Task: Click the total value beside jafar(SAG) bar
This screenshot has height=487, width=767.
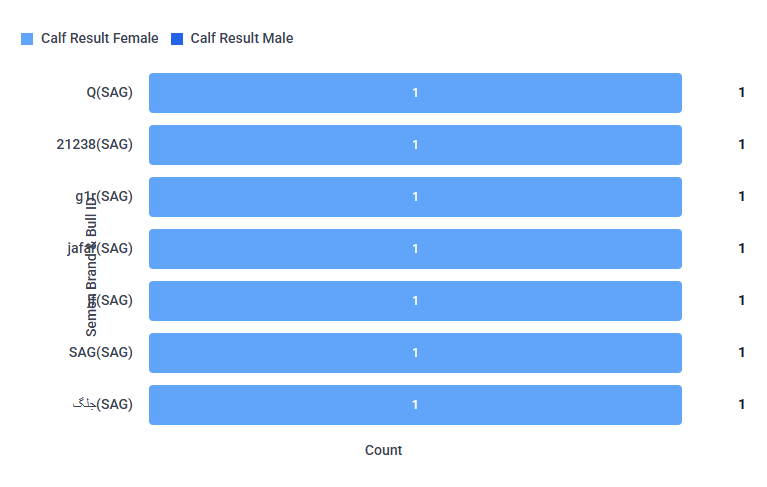Action: pyautogui.click(x=742, y=248)
